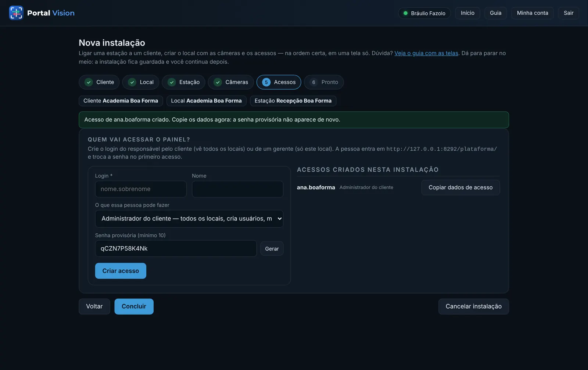The image size is (588, 370).
Task: Click the http://127.0.0.1:8292/plataforma/ address text
Action: point(442,149)
